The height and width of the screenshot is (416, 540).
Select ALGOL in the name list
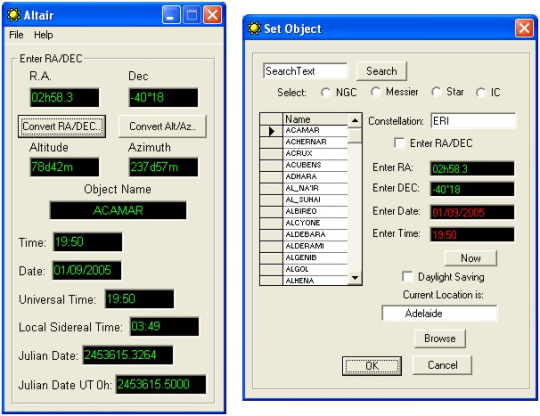coord(315,269)
